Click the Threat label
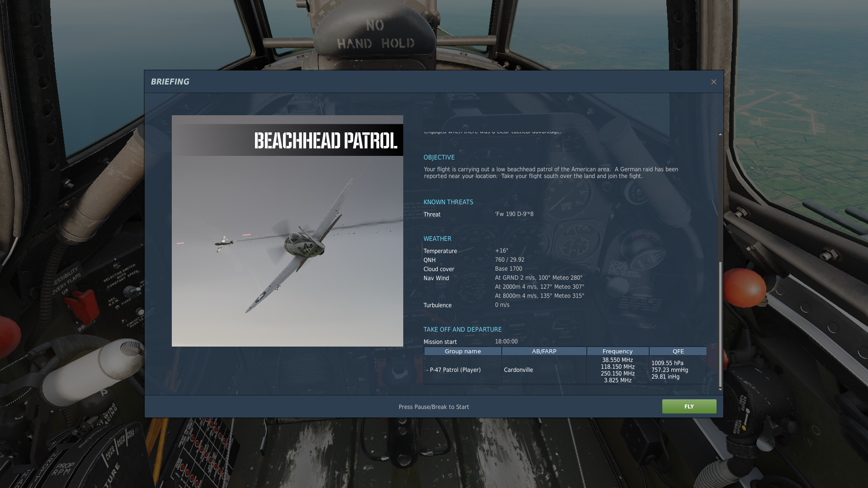 pos(432,215)
